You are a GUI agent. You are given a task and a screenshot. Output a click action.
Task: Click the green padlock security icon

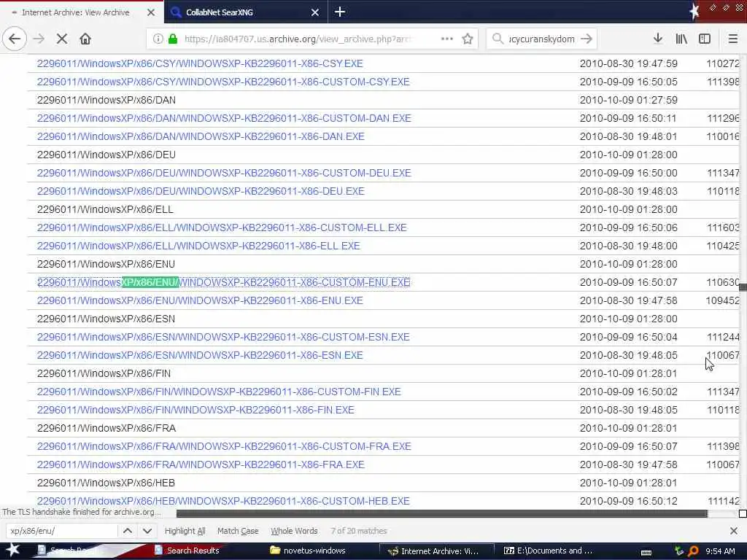coord(173,39)
